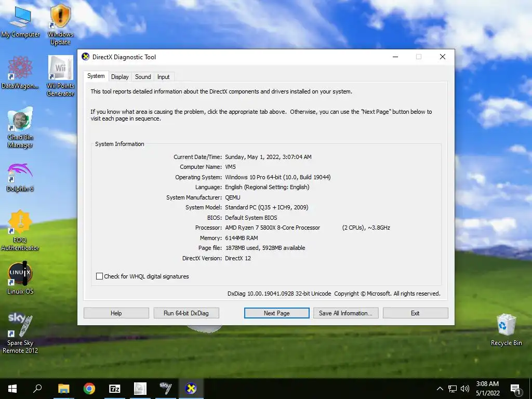This screenshot has height=399, width=532.
Task: Click the DirectX Diagnostic Tool taskbar icon
Action: (191, 389)
